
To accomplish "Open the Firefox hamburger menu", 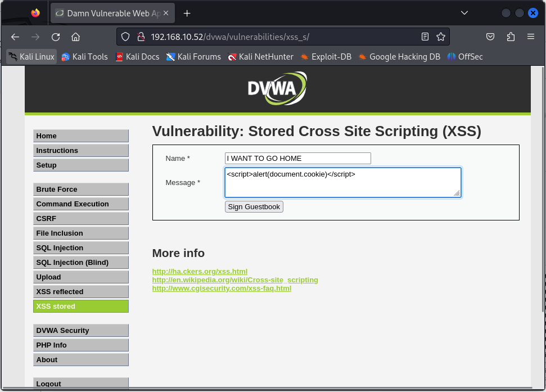I will click(531, 37).
